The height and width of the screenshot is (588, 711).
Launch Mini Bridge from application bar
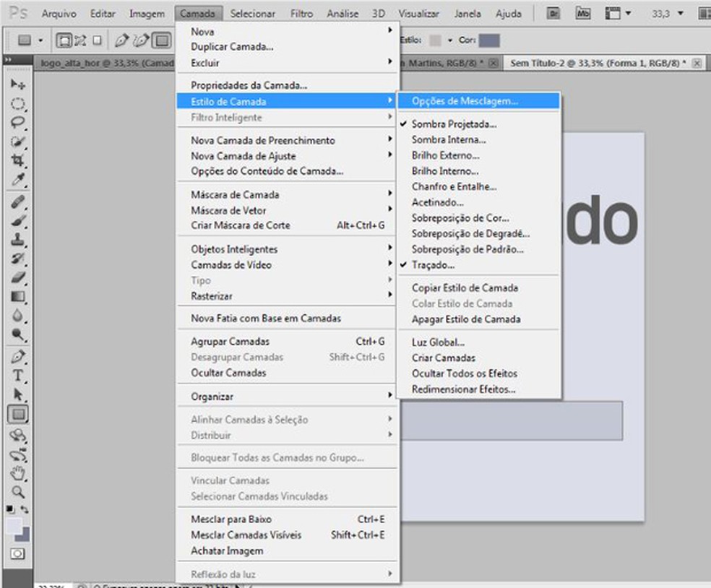[x=582, y=14]
